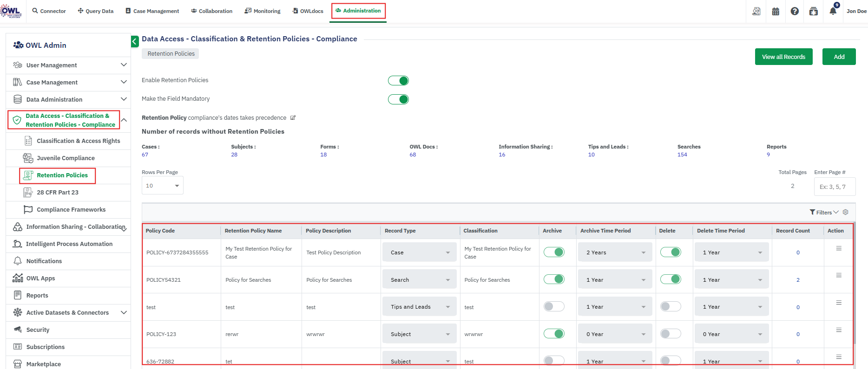Open Juvenile Compliance in the sidebar
Image resolution: width=868 pixels, height=369 pixels.
pos(66,158)
